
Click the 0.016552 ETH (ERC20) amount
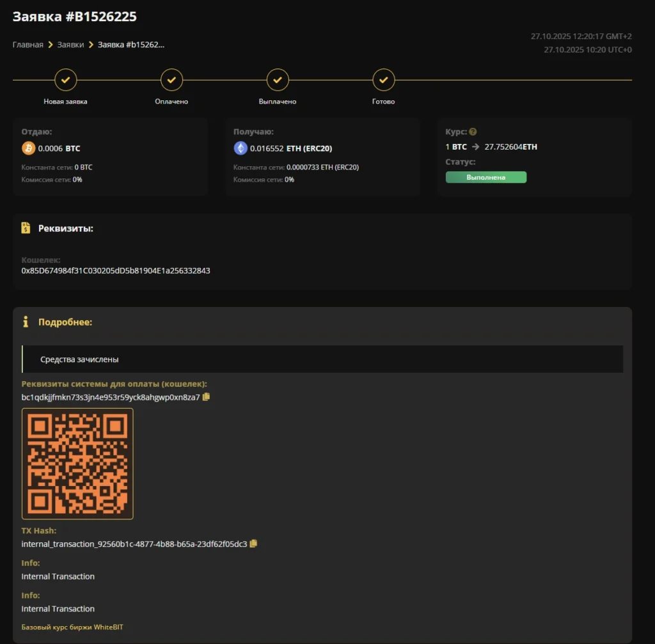(291, 148)
